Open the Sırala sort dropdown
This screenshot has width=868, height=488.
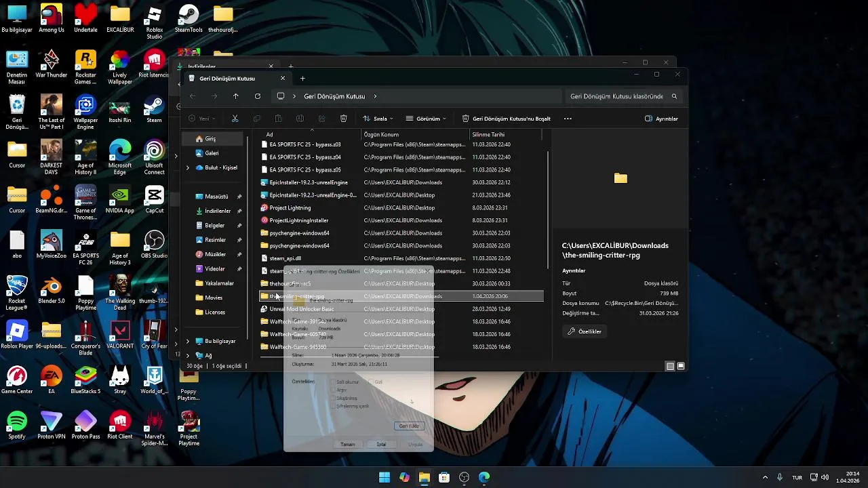pyautogui.click(x=378, y=119)
